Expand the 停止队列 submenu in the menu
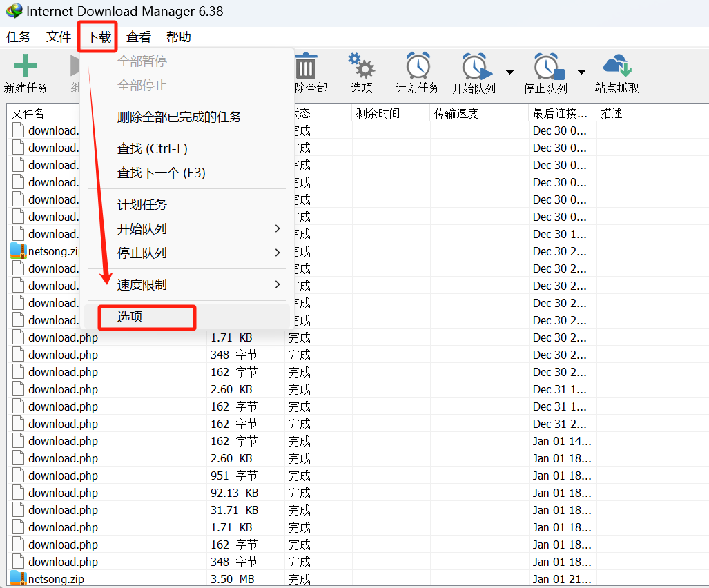The width and height of the screenshot is (709, 588). pyautogui.click(x=278, y=253)
